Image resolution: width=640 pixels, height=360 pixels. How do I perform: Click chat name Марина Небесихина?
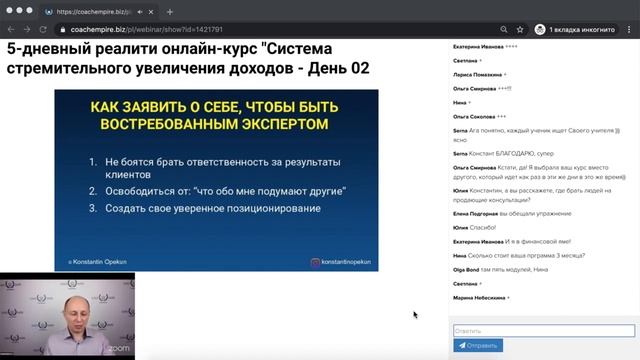pyautogui.click(x=479, y=298)
